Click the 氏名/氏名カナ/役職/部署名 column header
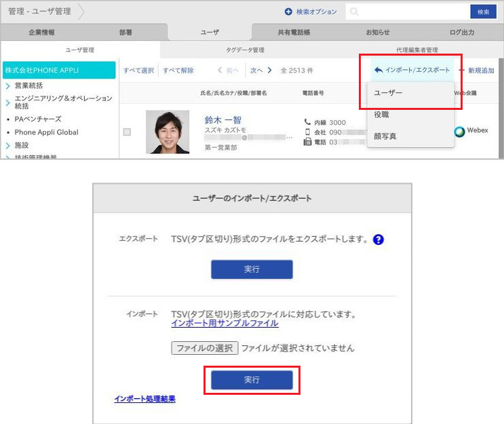Viewport: 504px width, 424px height. [x=233, y=93]
